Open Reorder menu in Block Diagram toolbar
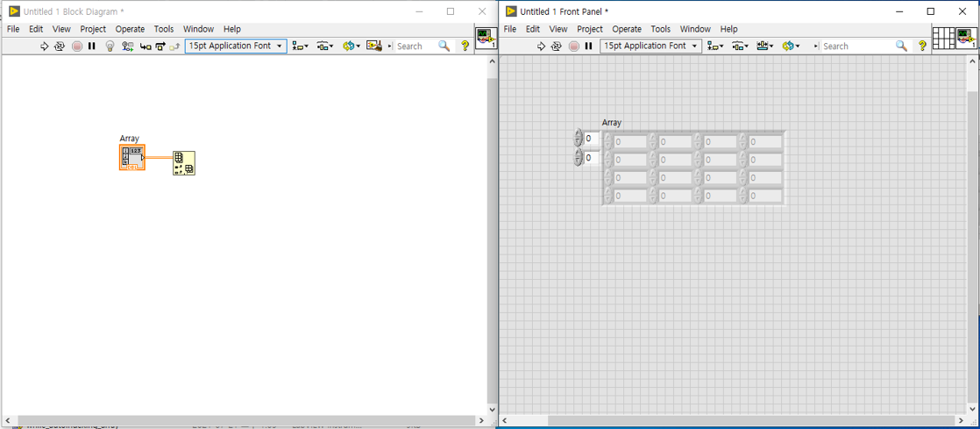Viewport: 980px width, 429px height. 352,46
